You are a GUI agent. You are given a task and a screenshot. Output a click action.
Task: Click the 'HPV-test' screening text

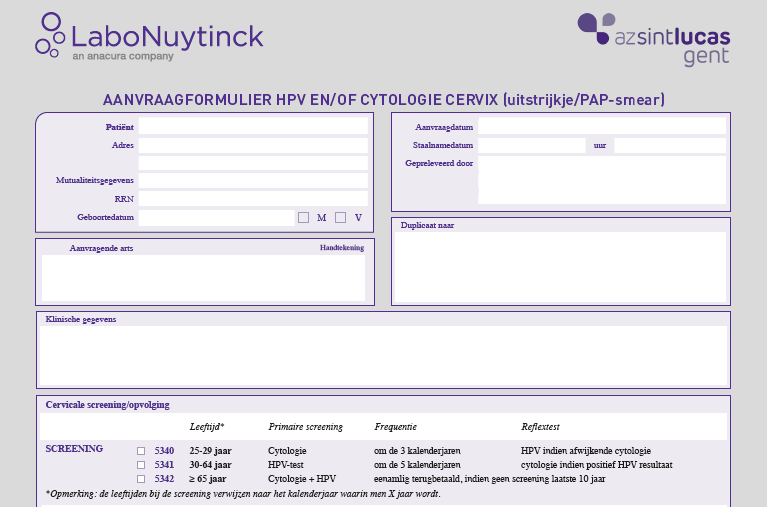coord(286,465)
